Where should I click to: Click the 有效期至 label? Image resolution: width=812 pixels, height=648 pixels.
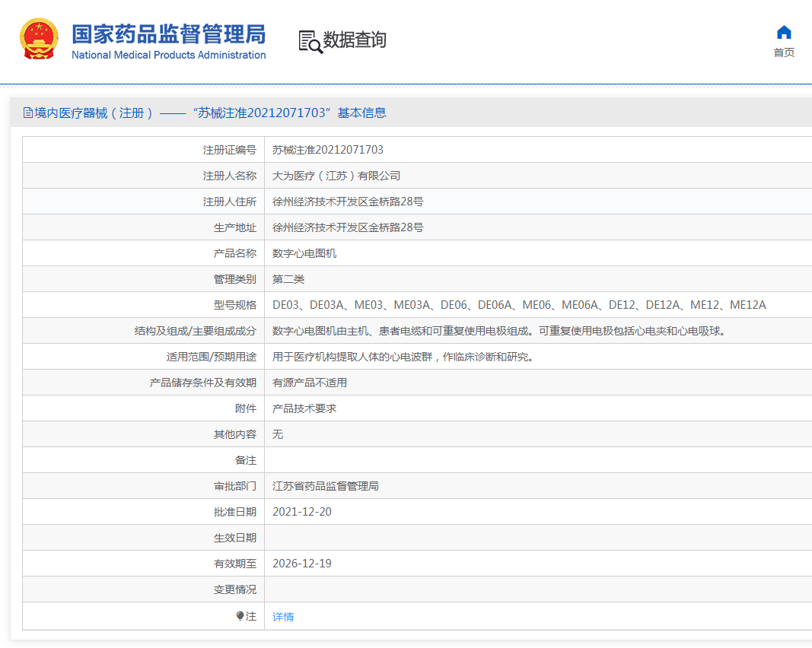coord(235,564)
